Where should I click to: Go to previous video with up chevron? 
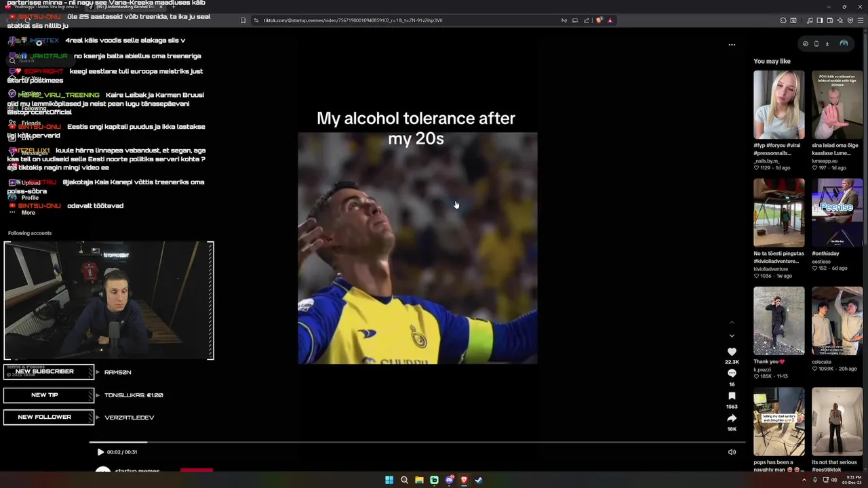[x=732, y=322]
